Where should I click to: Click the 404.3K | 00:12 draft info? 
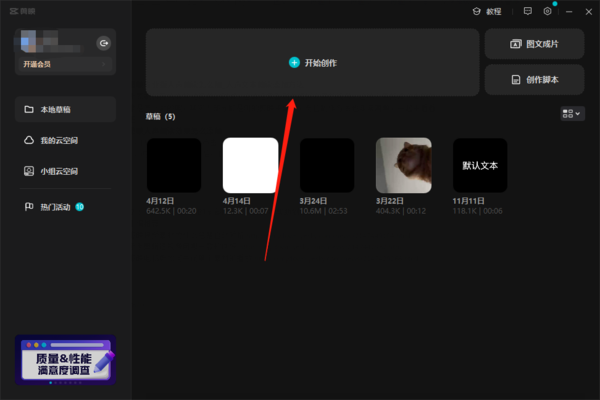(x=401, y=211)
